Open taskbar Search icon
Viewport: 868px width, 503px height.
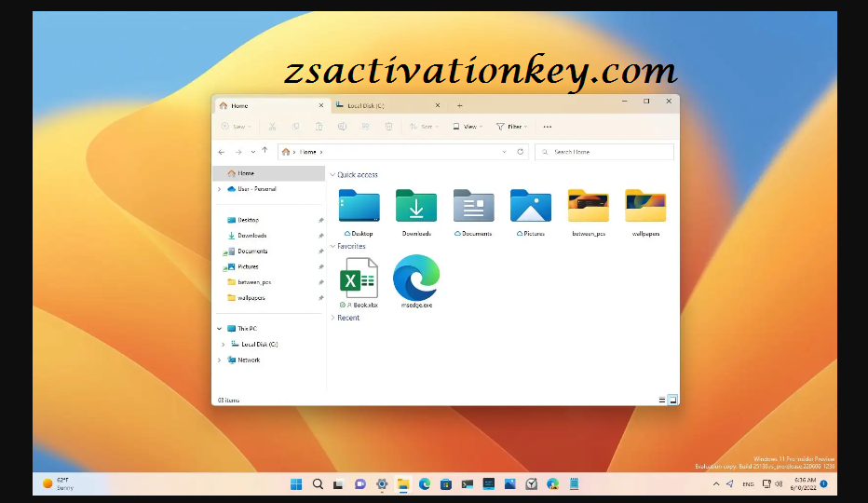pyautogui.click(x=318, y=484)
